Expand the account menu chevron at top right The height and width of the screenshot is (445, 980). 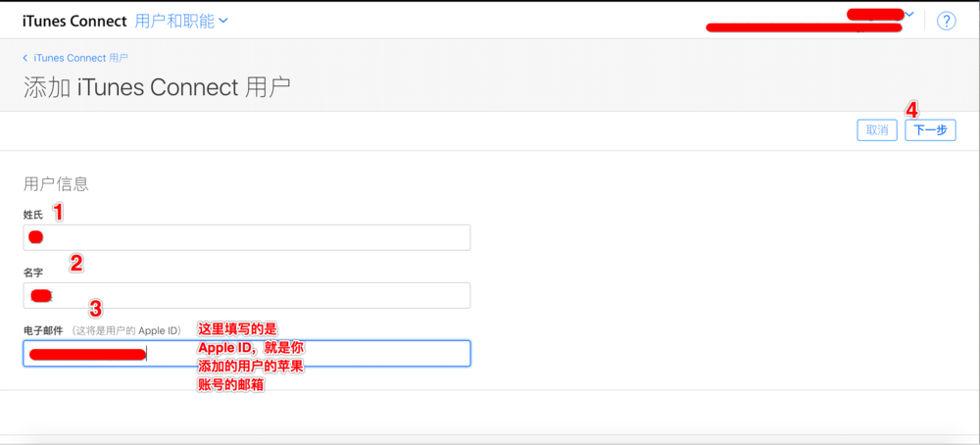pyautogui.click(x=909, y=16)
